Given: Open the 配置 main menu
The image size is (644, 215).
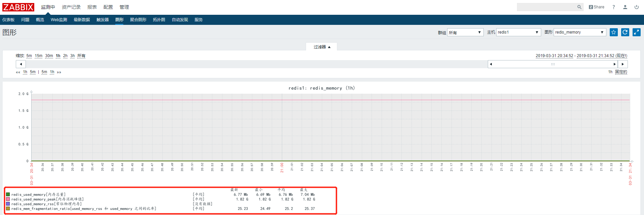Looking at the screenshot, I should (x=108, y=7).
